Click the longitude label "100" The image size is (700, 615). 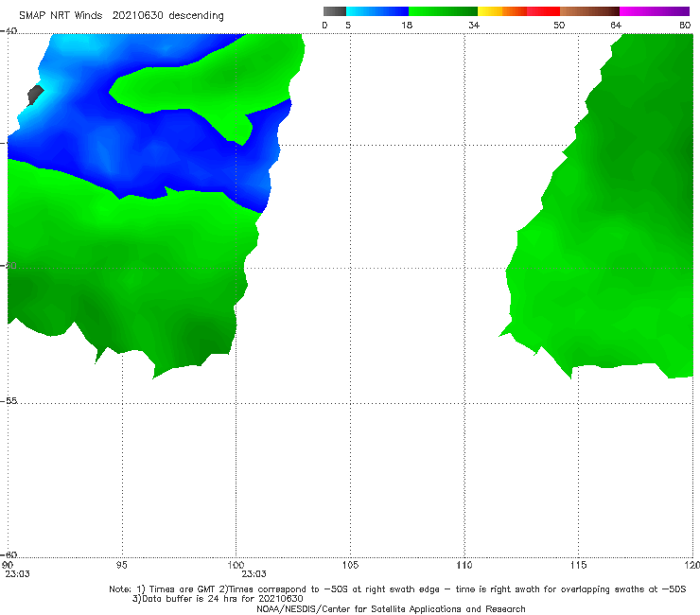coord(236,565)
